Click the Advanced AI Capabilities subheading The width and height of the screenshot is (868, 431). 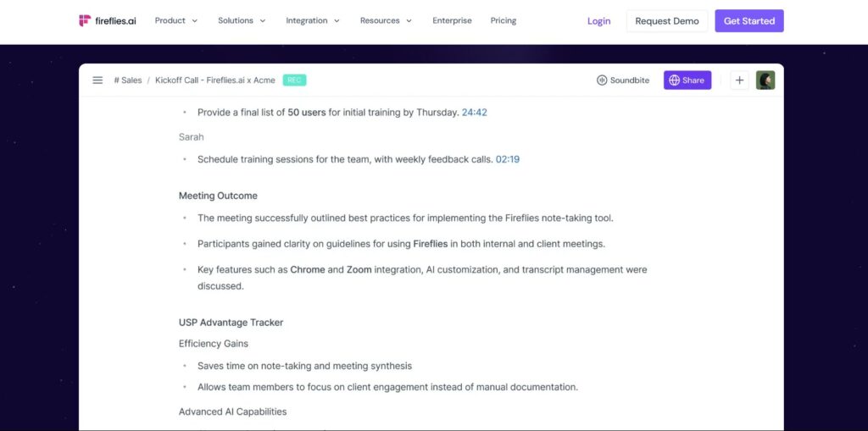[232, 412]
